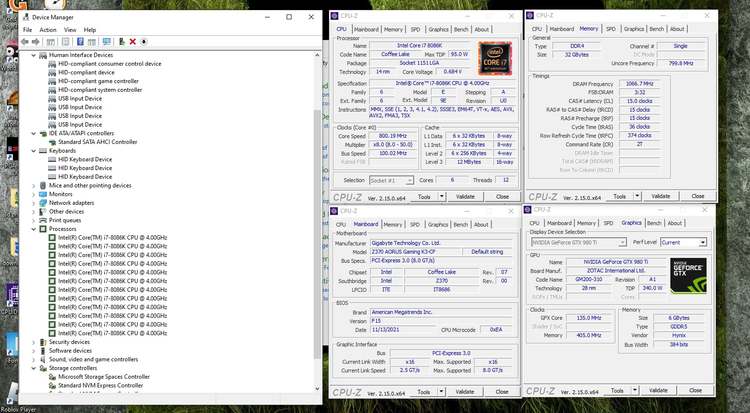Select Microsoft Storage Spaces Controller

(104, 377)
